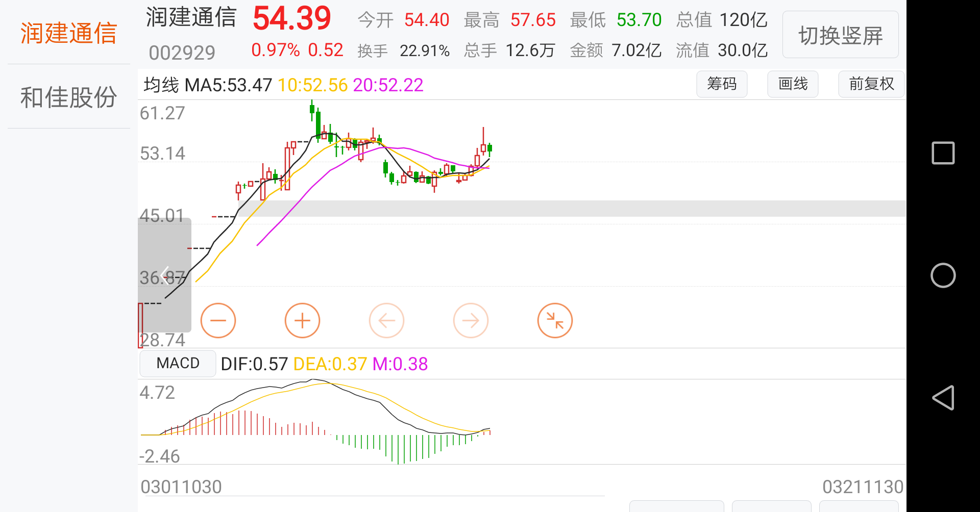Viewport: 980px width, 512px height.
Task: Tap the 最低 53.70 low price
Action: [x=616, y=20]
